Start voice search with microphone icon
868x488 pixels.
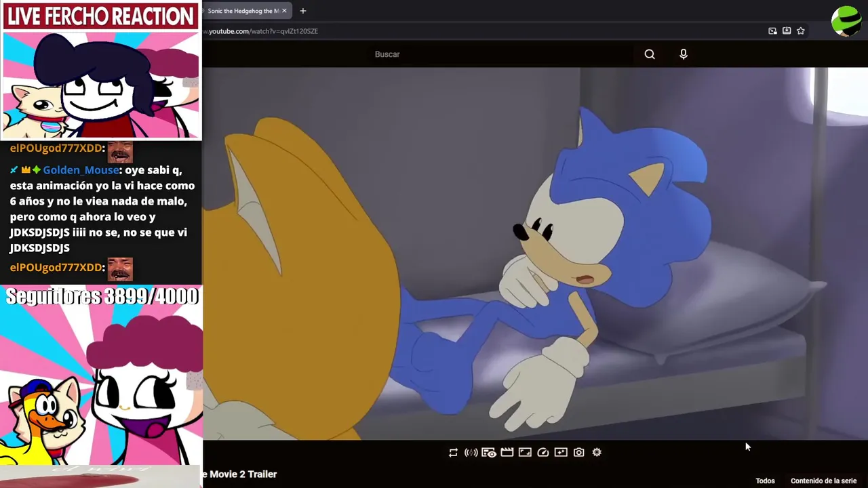coord(684,54)
